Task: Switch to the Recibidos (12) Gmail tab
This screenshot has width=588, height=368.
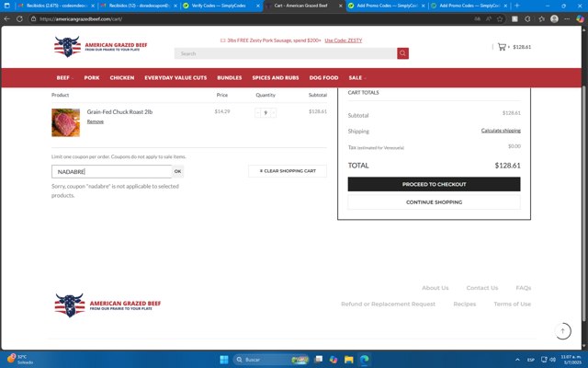Action: tap(139, 6)
